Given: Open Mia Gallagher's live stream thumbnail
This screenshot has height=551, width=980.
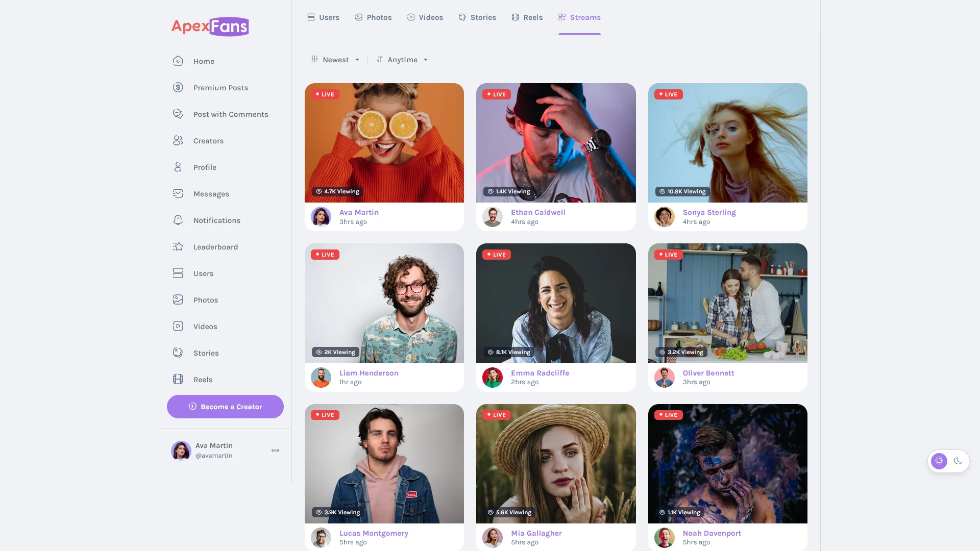Looking at the screenshot, I should tap(556, 464).
